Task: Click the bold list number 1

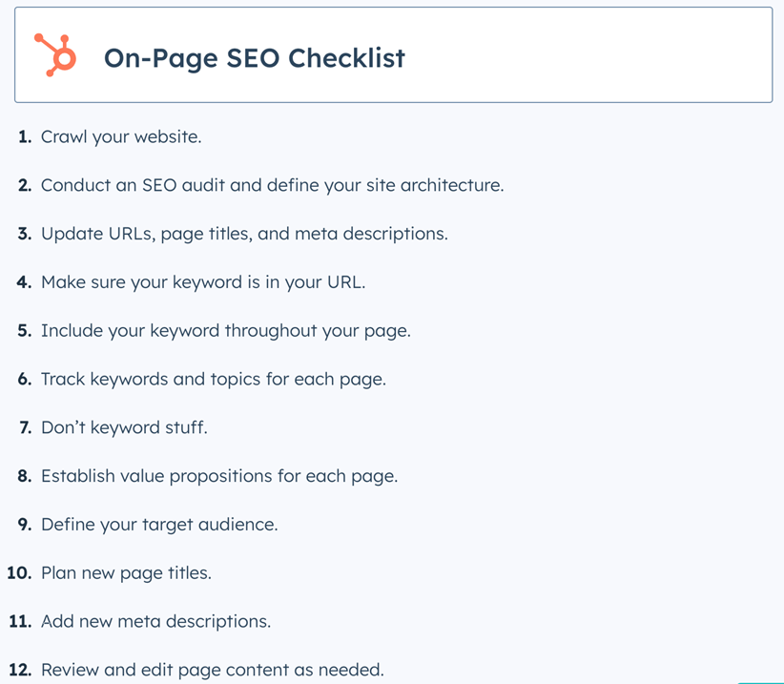Action: [25, 136]
